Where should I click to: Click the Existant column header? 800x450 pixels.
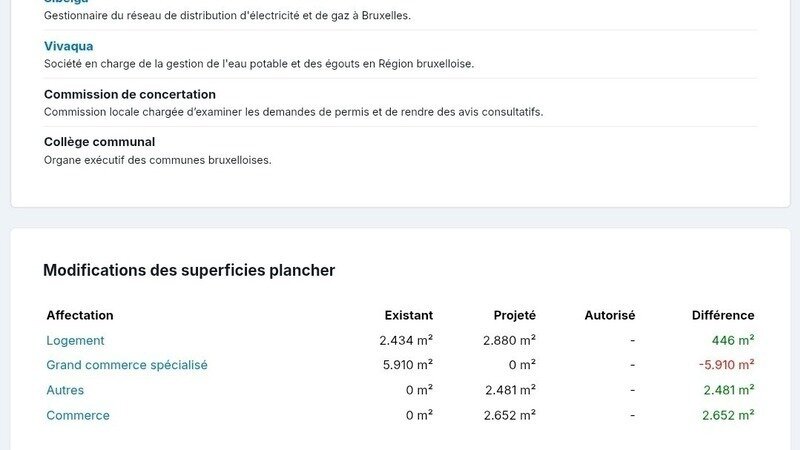click(408, 315)
